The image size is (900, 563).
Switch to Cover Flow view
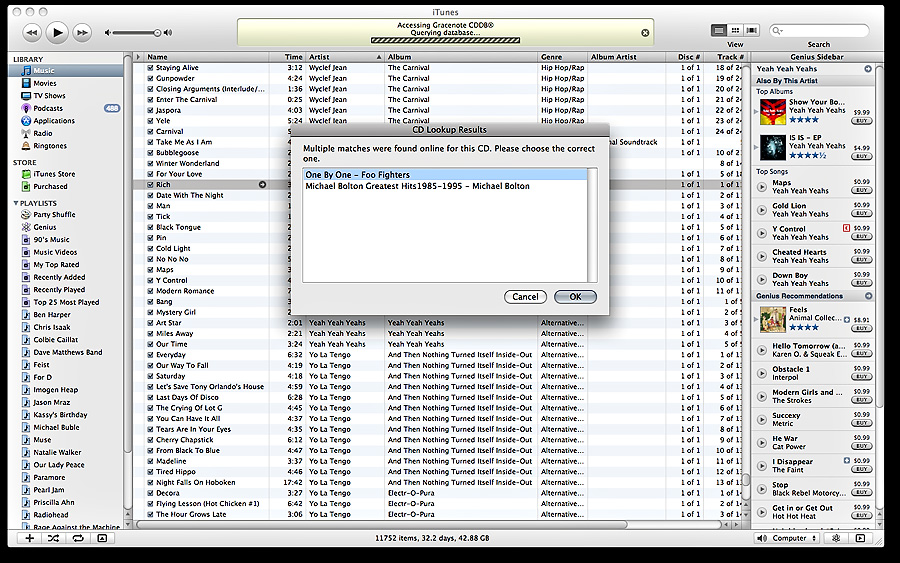pyautogui.click(x=751, y=30)
